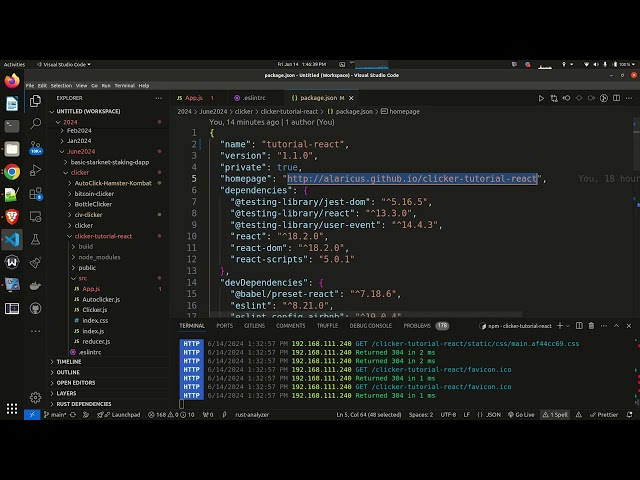Launch Firefox from the Ubuntu dock
The width and height of the screenshot is (640, 480).
point(12,81)
